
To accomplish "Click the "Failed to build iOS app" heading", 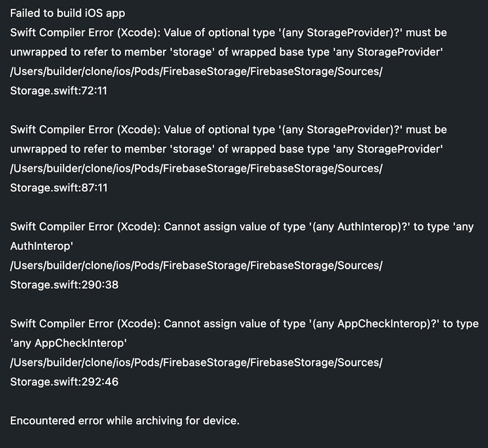I will (67, 13).
